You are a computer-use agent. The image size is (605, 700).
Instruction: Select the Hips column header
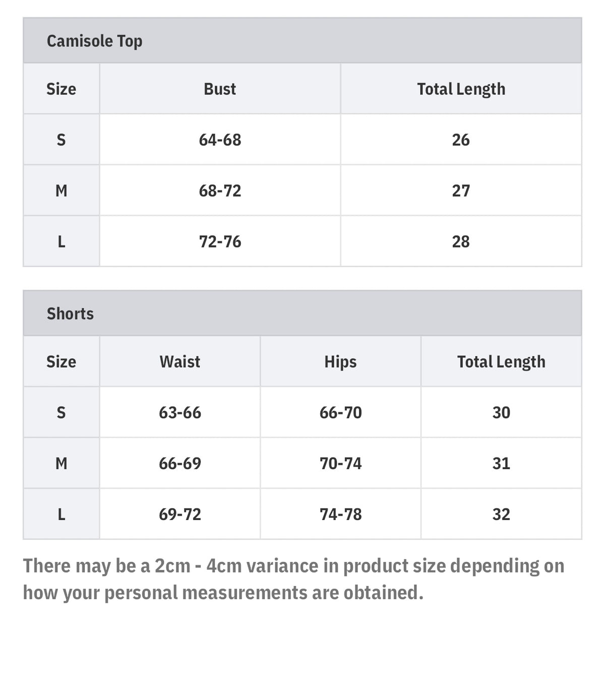click(x=340, y=361)
